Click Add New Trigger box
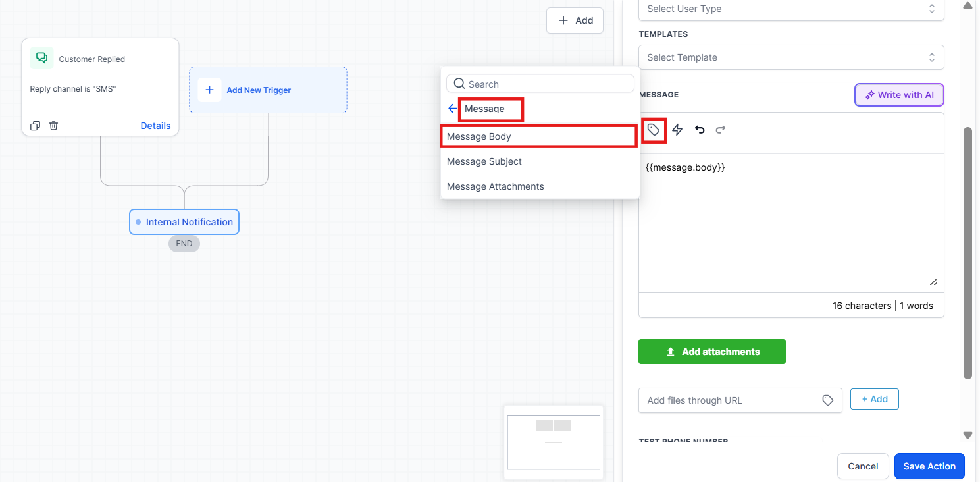This screenshot has height=482, width=980. click(268, 90)
